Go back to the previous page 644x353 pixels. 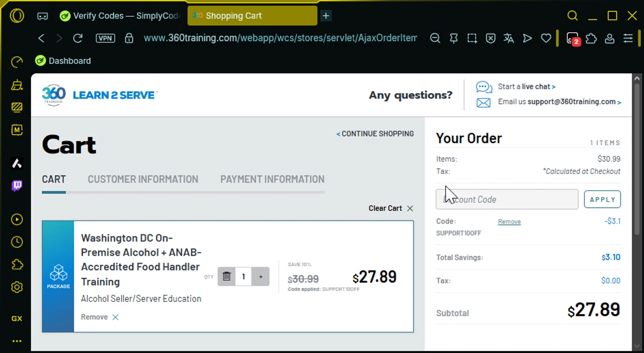click(x=41, y=38)
